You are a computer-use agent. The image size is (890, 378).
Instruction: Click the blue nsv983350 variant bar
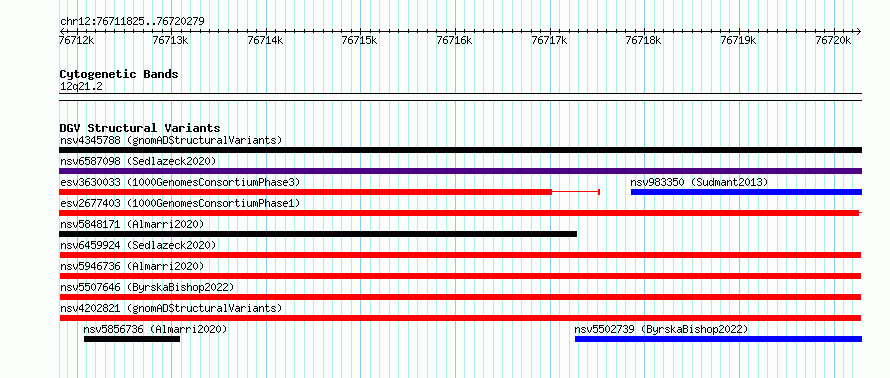click(746, 192)
